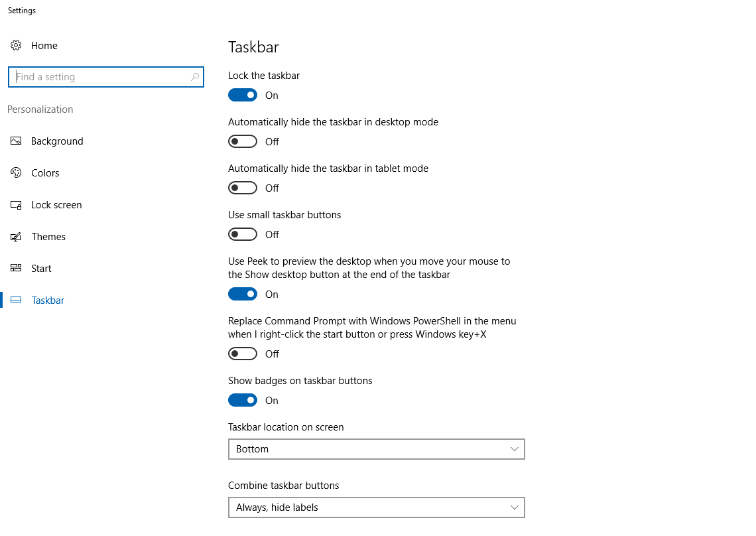This screenshot has width=756, height=536.
Task: Click the Colors palette icon
Action: [16, 172]
